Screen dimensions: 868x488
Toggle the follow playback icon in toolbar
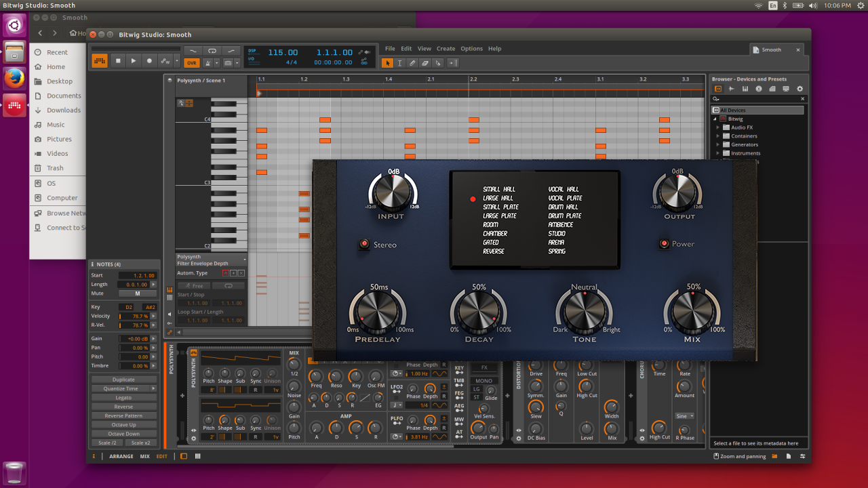click(x=453, y=62)
